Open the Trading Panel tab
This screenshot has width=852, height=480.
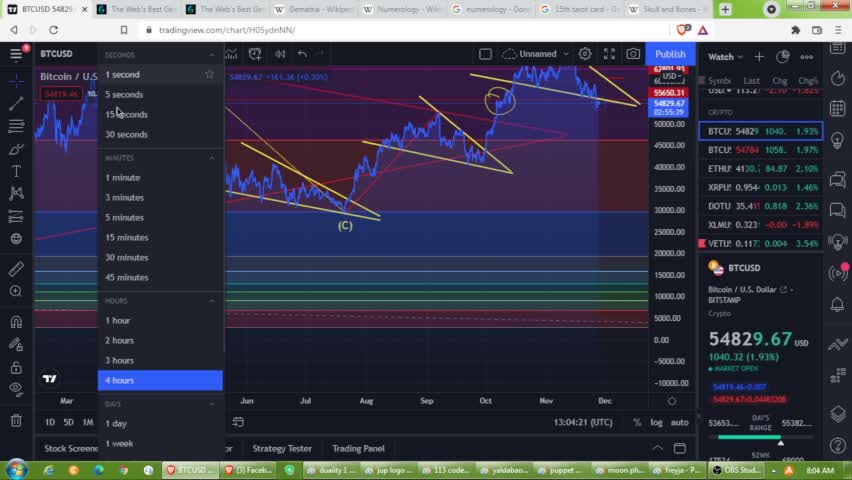[358, 448]
